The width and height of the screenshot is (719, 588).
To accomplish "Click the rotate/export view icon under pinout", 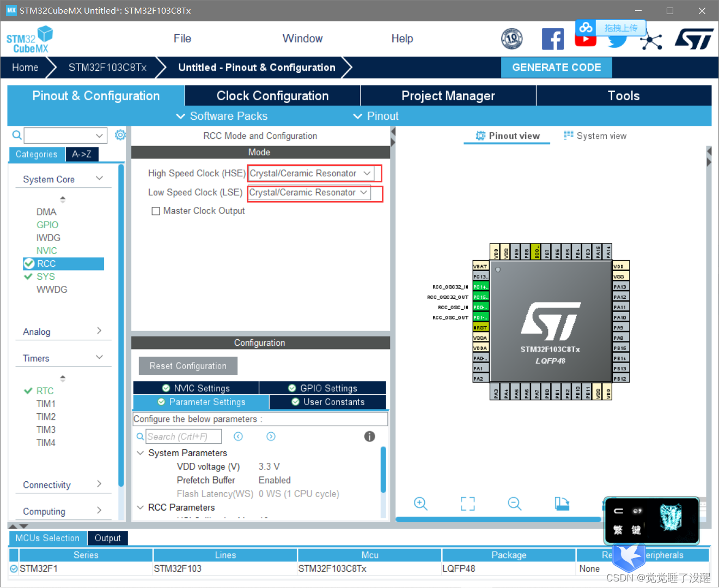I will click(x=562, y=504).
